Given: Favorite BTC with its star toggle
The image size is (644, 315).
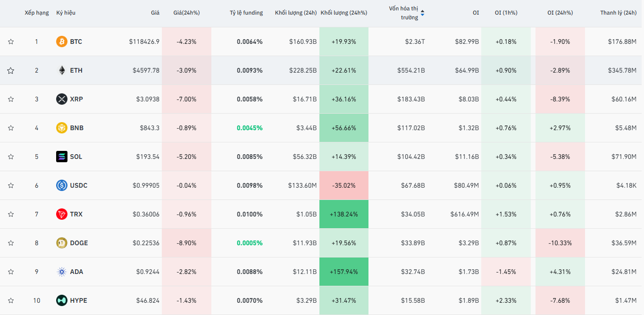Looking at the screenshot, I should click(11, 41).
